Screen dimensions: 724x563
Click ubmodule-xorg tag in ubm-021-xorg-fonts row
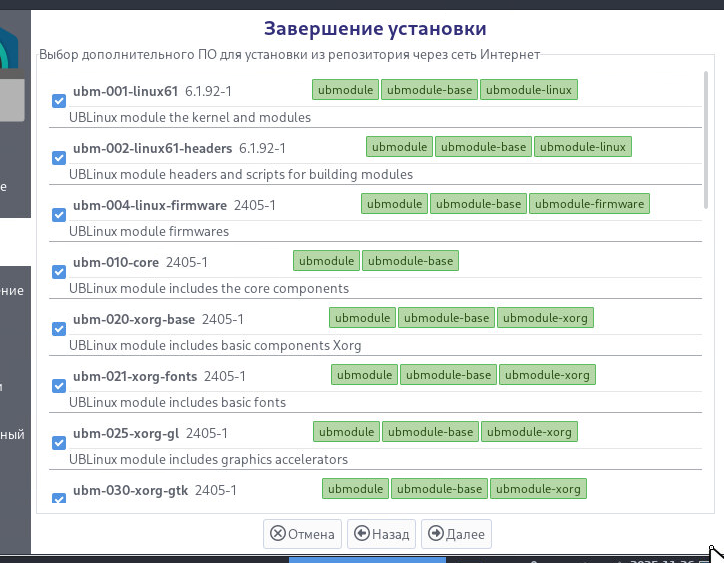pyautogui.click(x=547, y=375)
